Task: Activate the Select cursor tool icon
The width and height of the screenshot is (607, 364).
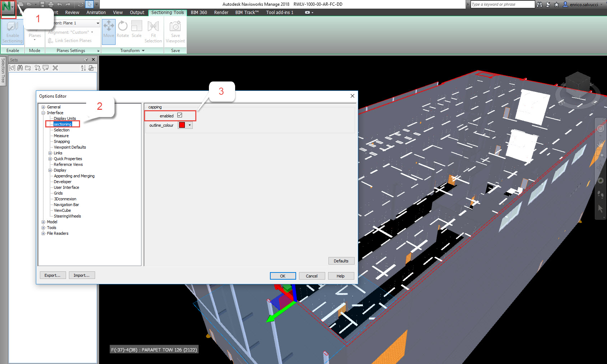Action: pos(89,4)
